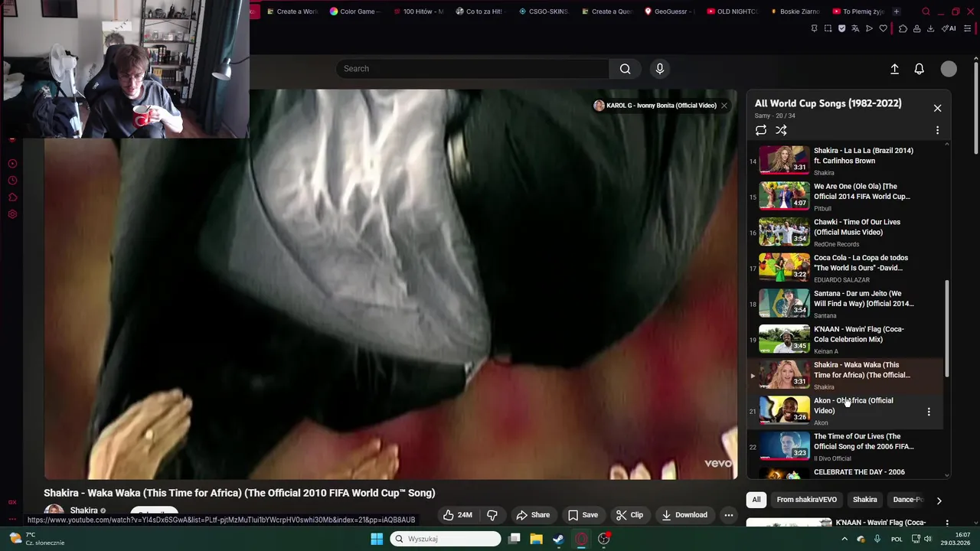Dismiss the KAROL G Ivonny Bonita card
Screen dimensions: 980x551
click(x=724, y=106)
